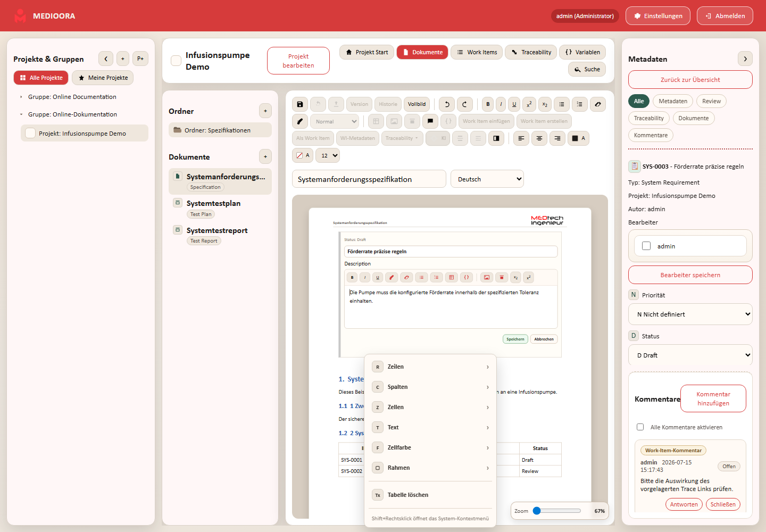Enable Alle Kommentare aktivieren

click(x=640, y=427)
